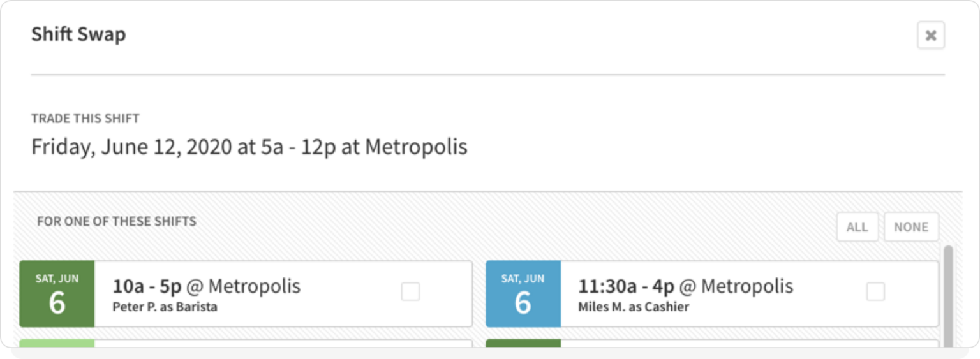Screen dimensions: 980x359
Task: Click the FOR ONE OF THESE SHIFTS label
Action: pyautogui.click(x=116, y=222)
